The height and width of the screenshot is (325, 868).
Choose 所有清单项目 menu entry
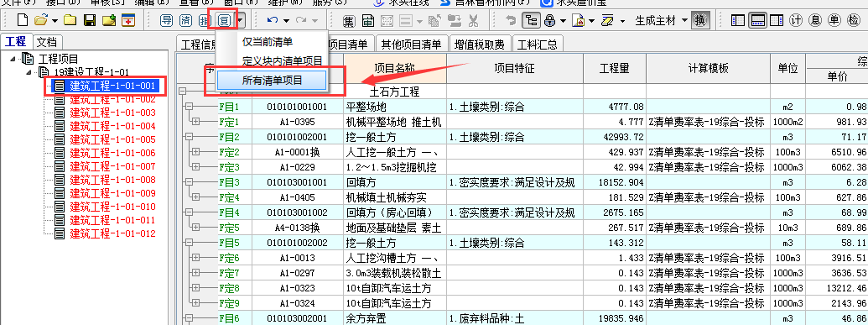(x=271, y=81)
